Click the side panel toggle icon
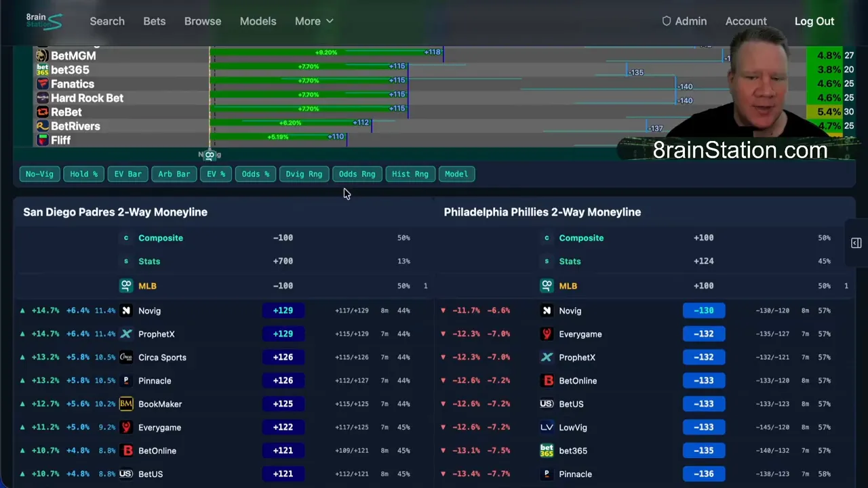The image size is (868, 488). [856, 243]
